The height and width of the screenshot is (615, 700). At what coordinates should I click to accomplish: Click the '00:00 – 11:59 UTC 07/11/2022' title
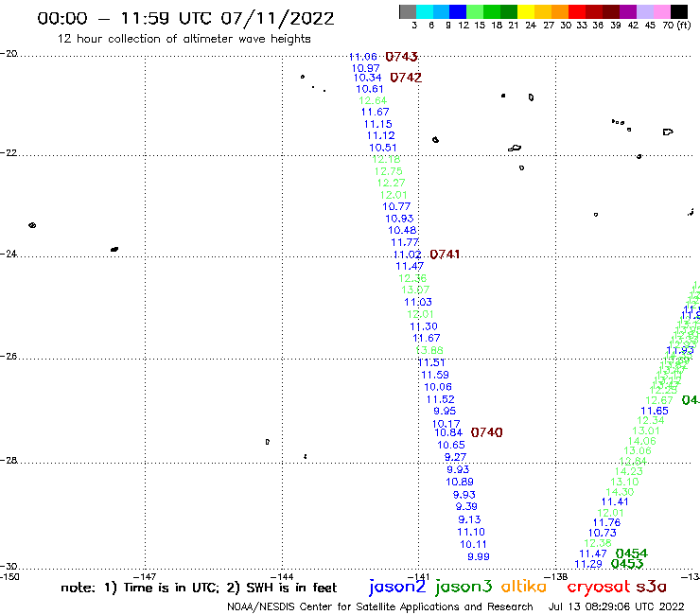point(185,19)
